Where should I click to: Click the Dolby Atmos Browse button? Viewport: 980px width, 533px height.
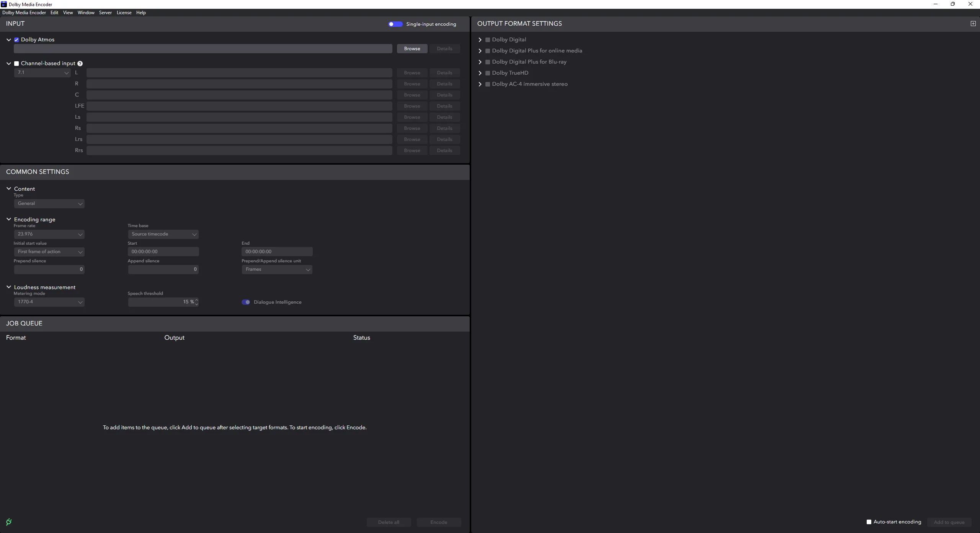click(x=412, y=49)
